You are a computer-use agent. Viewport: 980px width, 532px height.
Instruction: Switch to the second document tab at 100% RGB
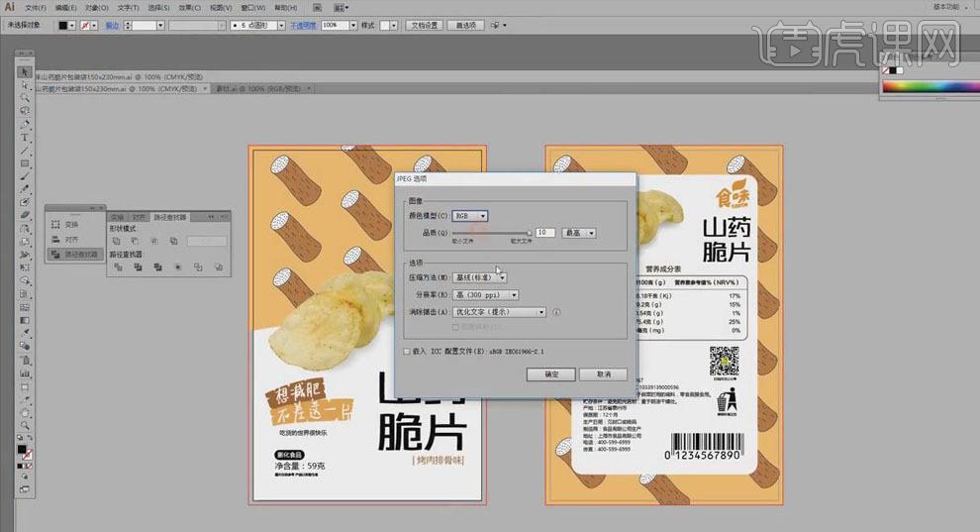pyautogui.click(x=262, y=89)
